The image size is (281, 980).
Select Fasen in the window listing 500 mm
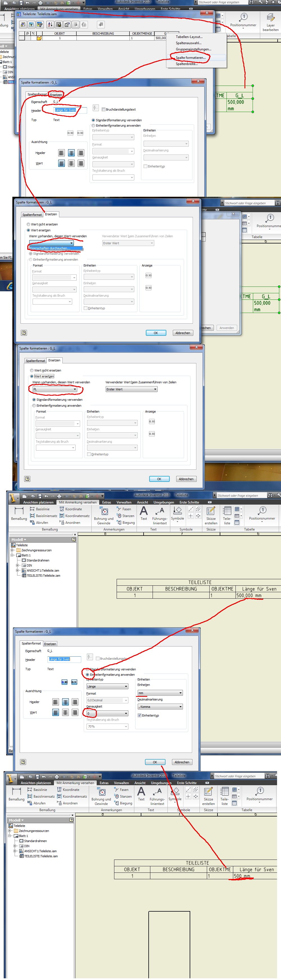coord(121,790)
